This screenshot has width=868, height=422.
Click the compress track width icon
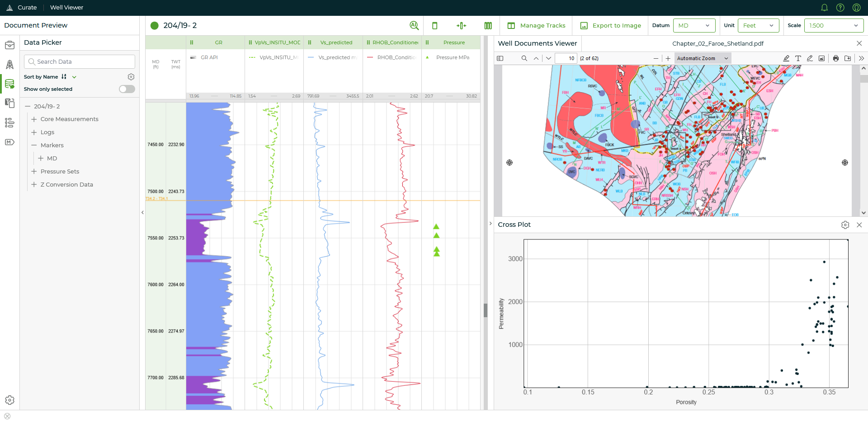(x=461, y=26)
